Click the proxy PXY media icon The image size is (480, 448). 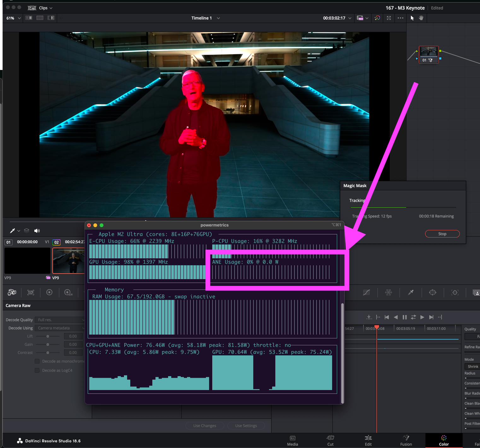click(x=360, y=18)
